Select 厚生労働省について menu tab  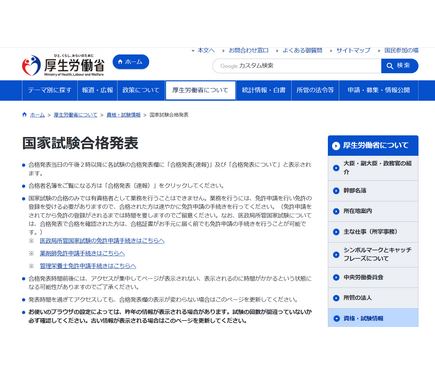pos(200,90)
